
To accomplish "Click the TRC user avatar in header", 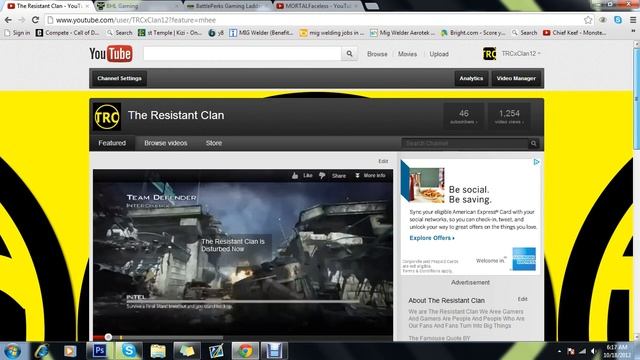I will [x=489, y=53].
